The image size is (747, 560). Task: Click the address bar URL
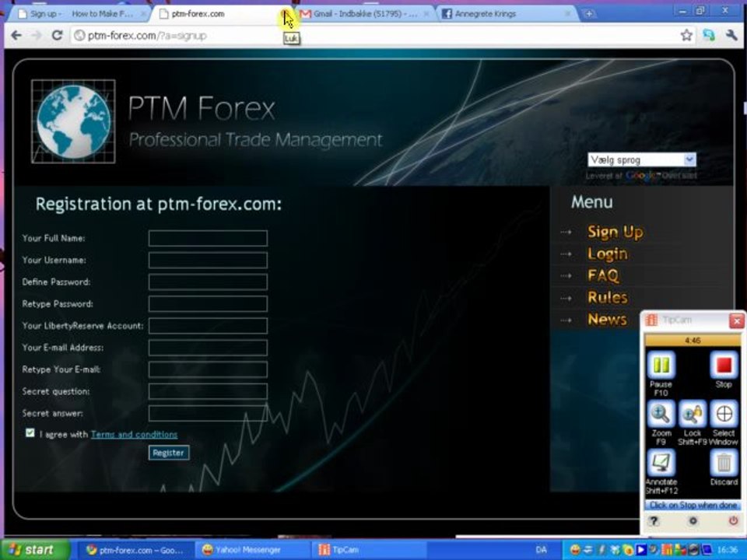coord(147,36)
